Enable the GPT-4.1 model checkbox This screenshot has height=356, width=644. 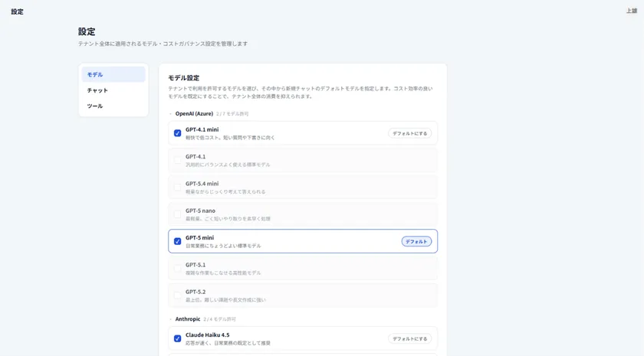click(x=177, y=160)
